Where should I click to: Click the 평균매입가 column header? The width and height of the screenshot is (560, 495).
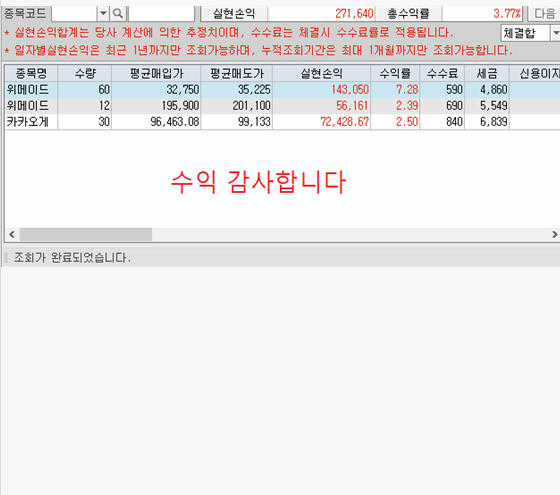point(156,74)
